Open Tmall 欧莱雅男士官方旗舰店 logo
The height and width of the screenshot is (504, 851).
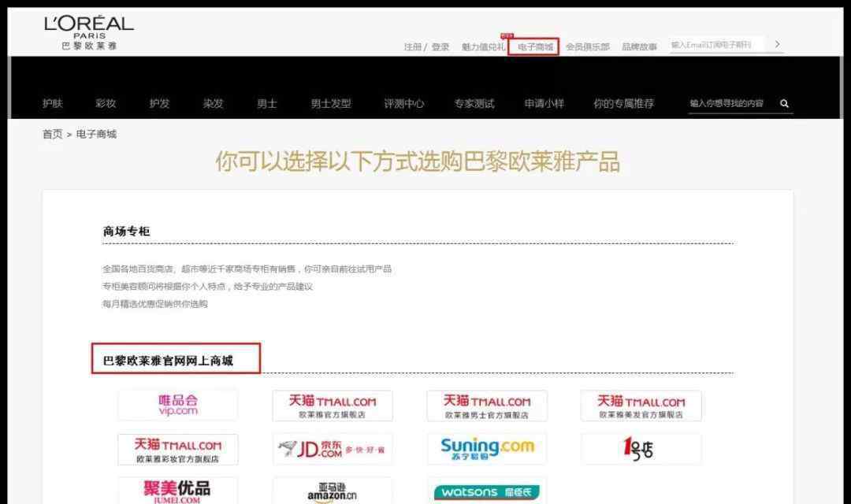pyautogui.click(x=487, y=406)
